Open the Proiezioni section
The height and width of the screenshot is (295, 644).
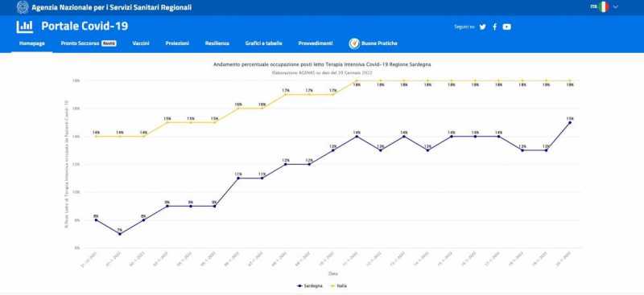177,43
